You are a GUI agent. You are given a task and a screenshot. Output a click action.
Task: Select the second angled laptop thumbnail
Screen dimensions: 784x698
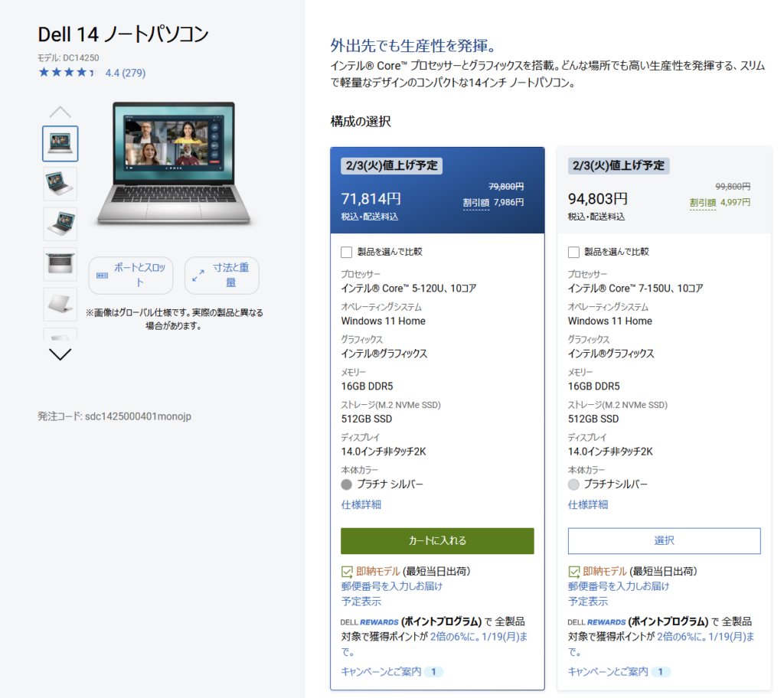(x=60, y=184)
